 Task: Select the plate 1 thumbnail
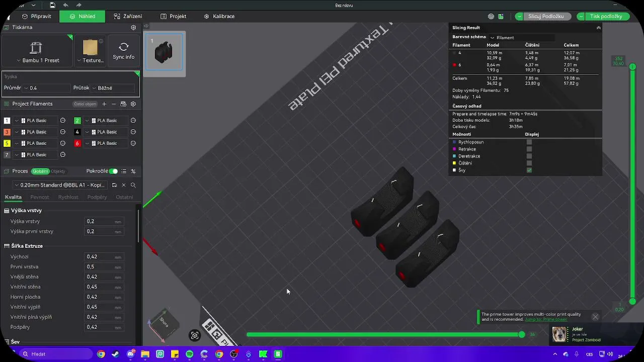pos(164,52)
